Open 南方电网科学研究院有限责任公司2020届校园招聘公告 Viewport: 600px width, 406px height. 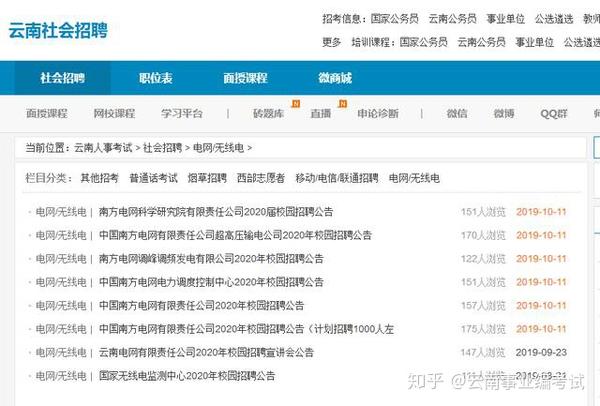[x=216, y=212]
